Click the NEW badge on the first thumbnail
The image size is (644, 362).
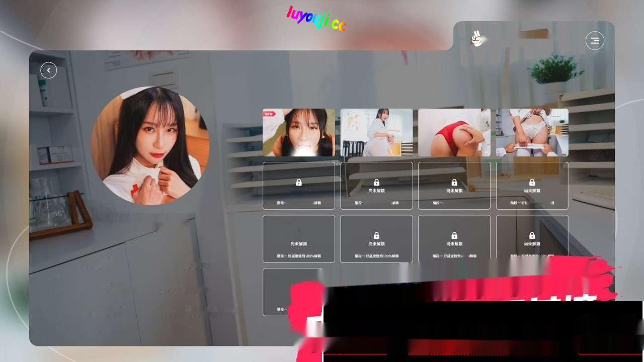click(x=269, y=114)
